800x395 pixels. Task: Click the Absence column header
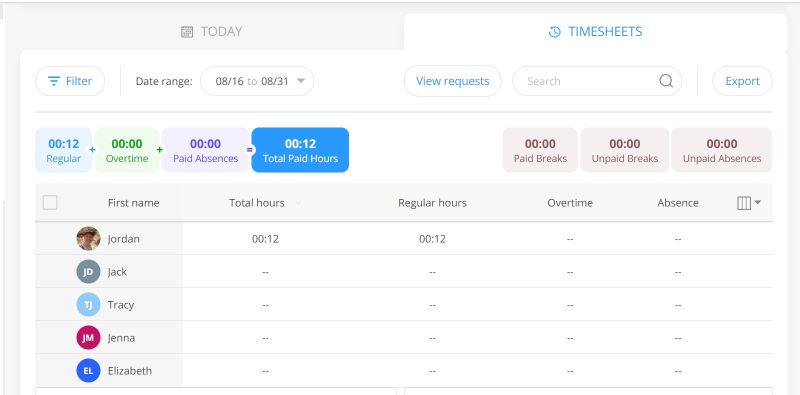pos(678,203)
